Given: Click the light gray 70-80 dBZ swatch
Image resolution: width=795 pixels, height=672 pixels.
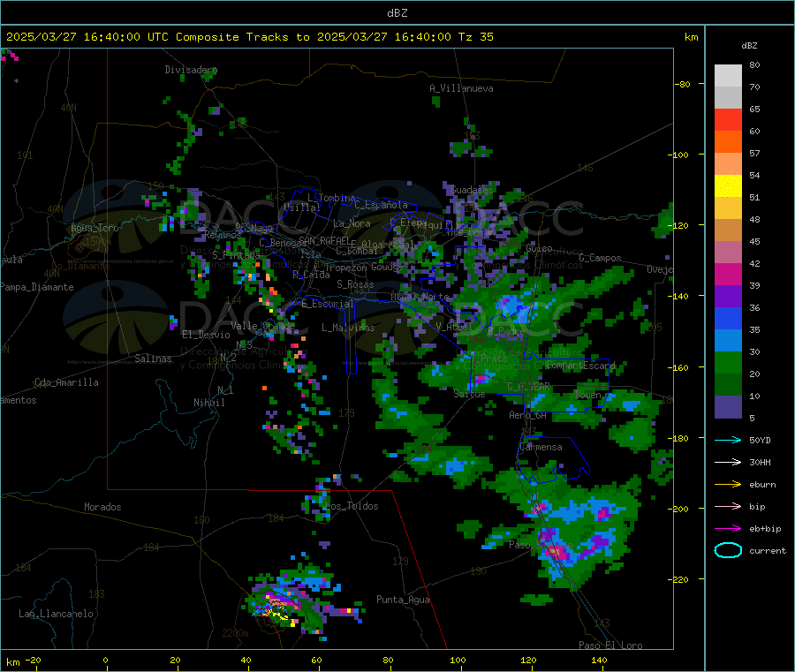Looking at the screenshot, I should pyautogui.click(x=728, y=76).
